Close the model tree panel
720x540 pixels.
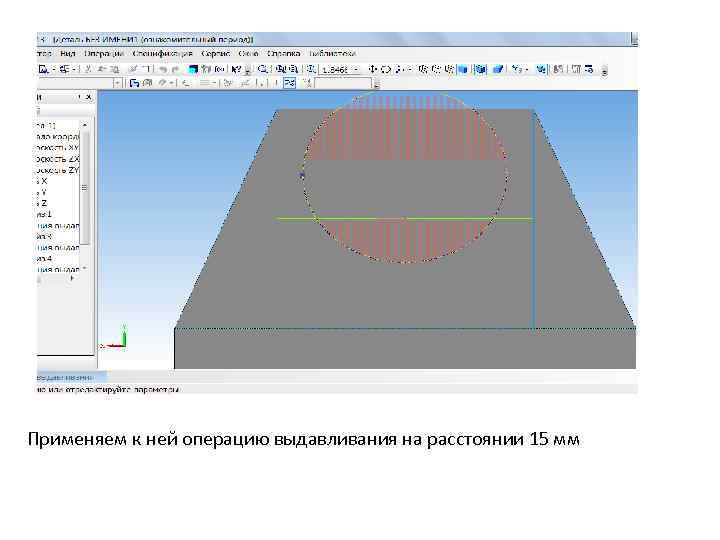pos(89,97)
